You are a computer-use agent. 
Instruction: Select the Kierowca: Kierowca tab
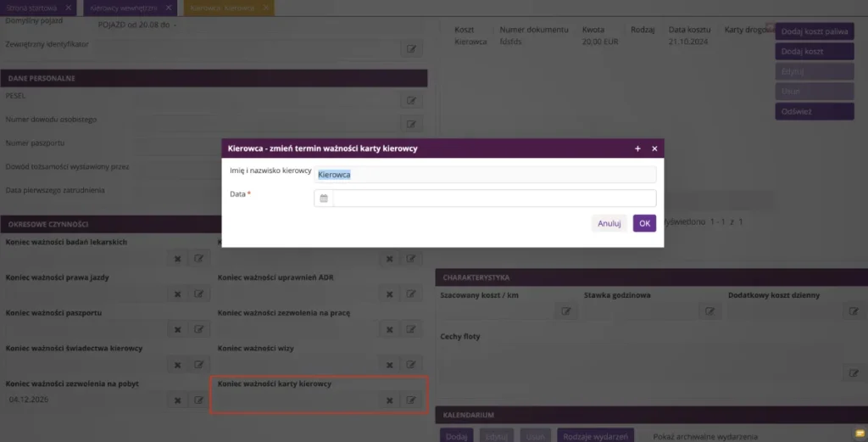pyautogui.click(x=223, y=8)
